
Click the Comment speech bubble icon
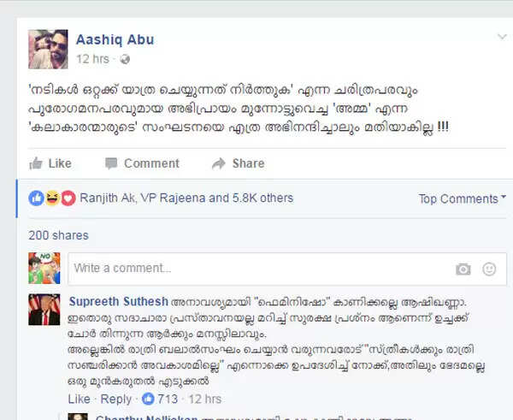[111, 163]
